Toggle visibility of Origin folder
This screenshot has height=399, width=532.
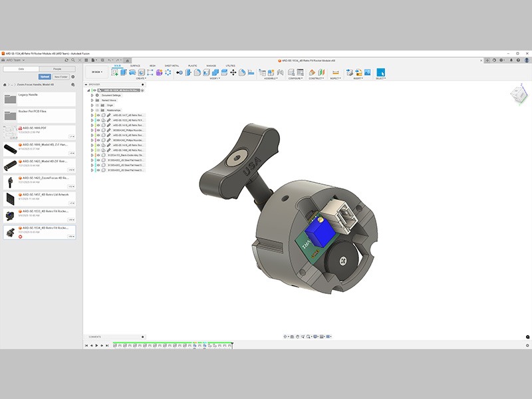coord(97,105)
